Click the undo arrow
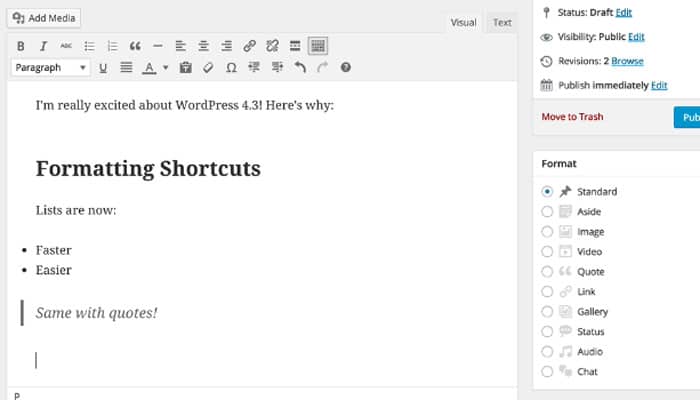 [x=300, y=68]
